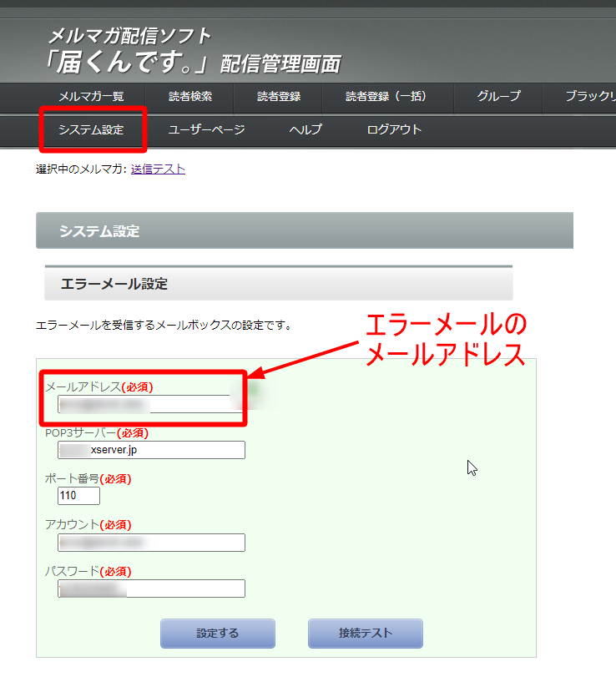
Task: Open the ヘルプ menu
Action: pyautogui.click(x=305, y=130)
